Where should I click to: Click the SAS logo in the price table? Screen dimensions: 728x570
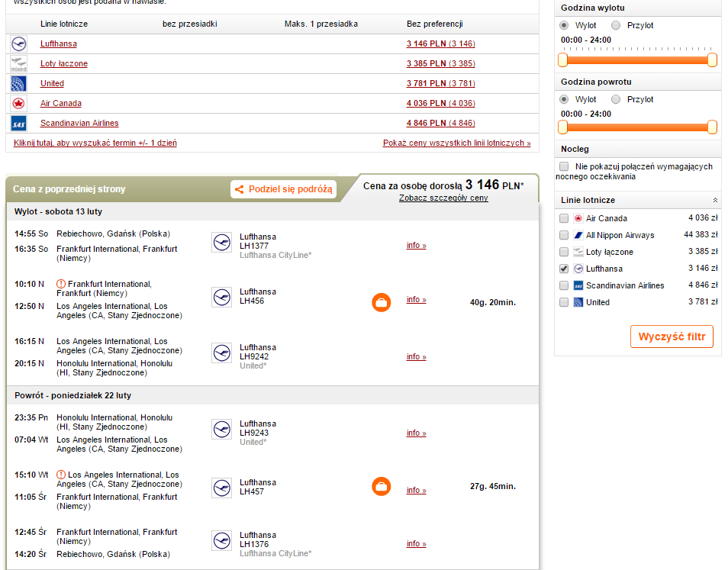(18, 124)
